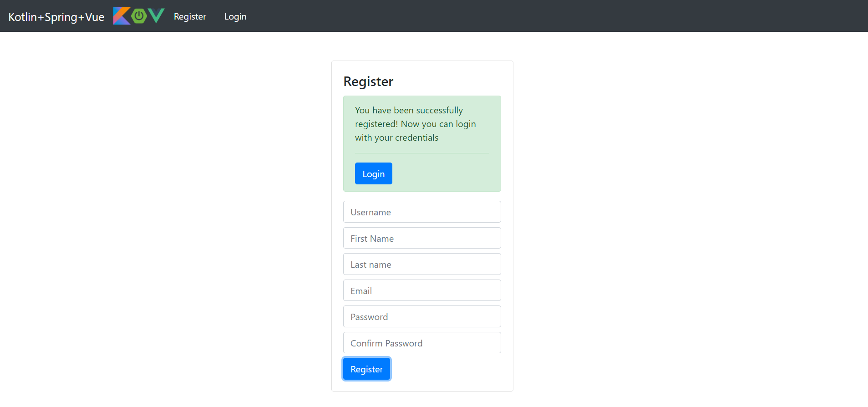Open the Login page from the navbar
The image size is (868, 407).
coord(235,17)
